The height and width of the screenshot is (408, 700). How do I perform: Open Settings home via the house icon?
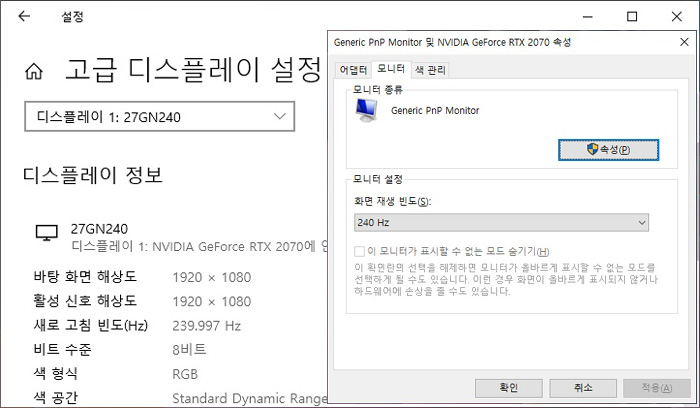point(34,71)
